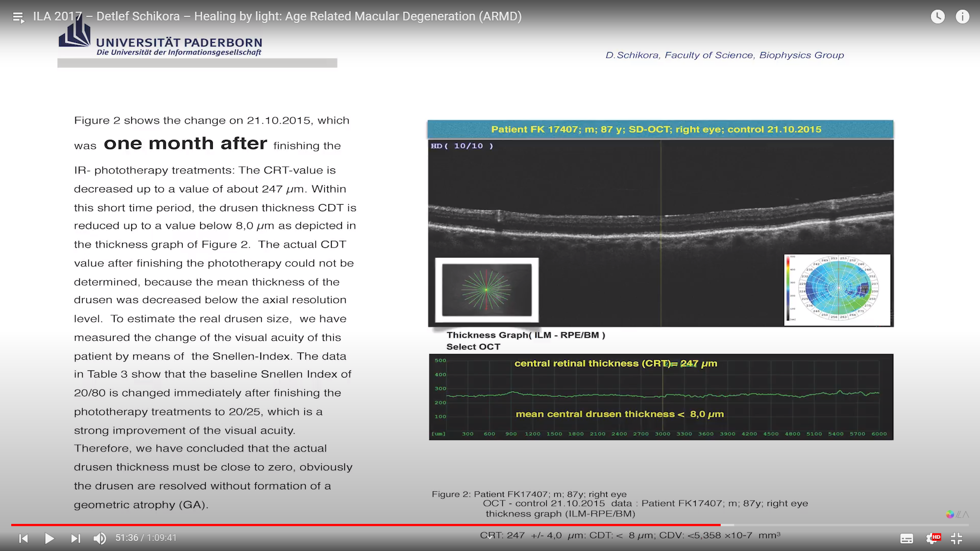Mute the video volume

(x=100, y=538)
